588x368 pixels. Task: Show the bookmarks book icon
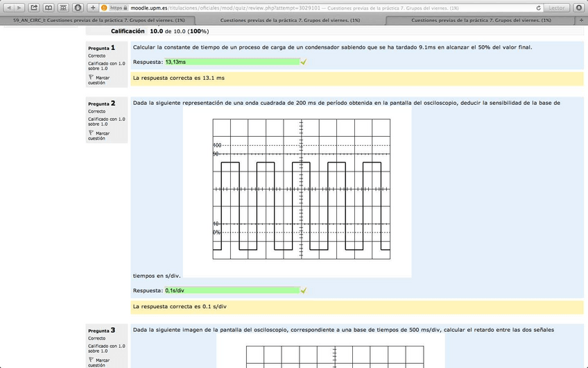(x=49, y=8)
